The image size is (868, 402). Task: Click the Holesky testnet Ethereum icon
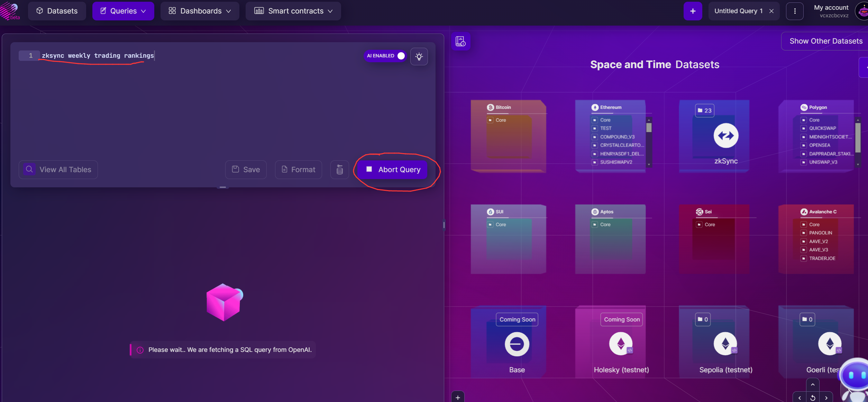(x=621, y=344)
